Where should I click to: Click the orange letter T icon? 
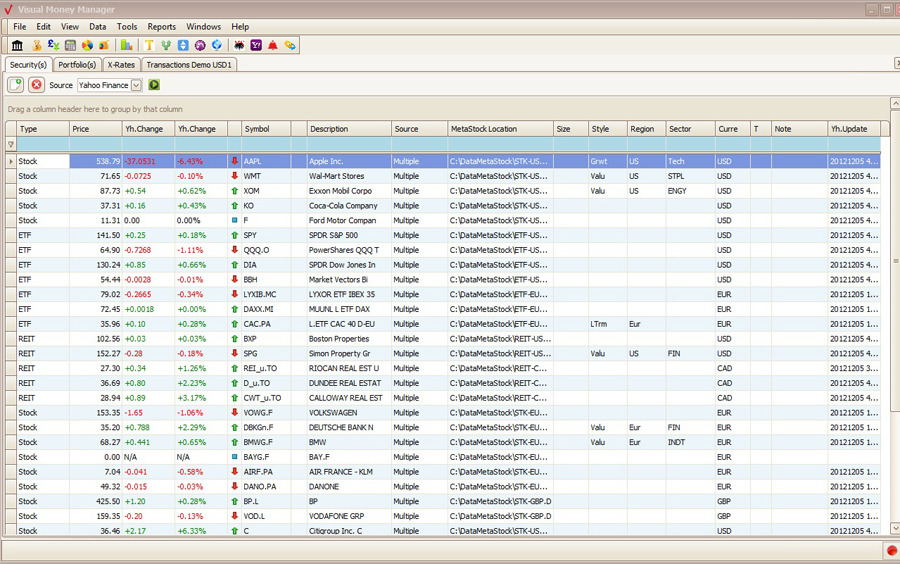149,45
